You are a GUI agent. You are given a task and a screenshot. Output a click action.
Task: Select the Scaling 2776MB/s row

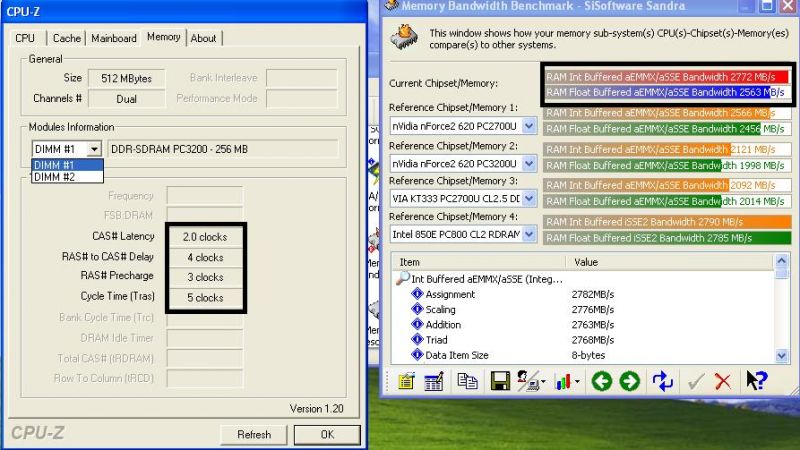coord(582,309)
